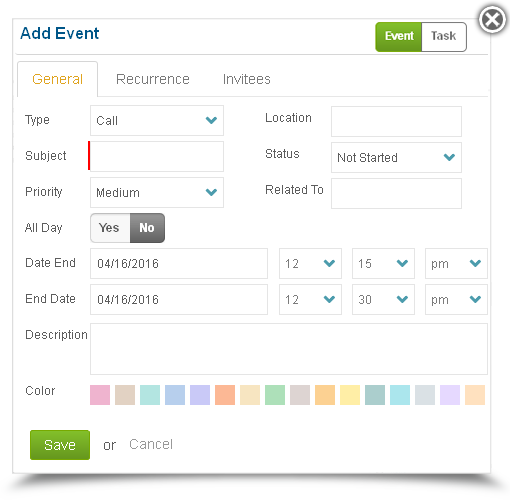Focus the Location text field
The height and width of the screenshot is (500, 510).
[x=396, y=121]
